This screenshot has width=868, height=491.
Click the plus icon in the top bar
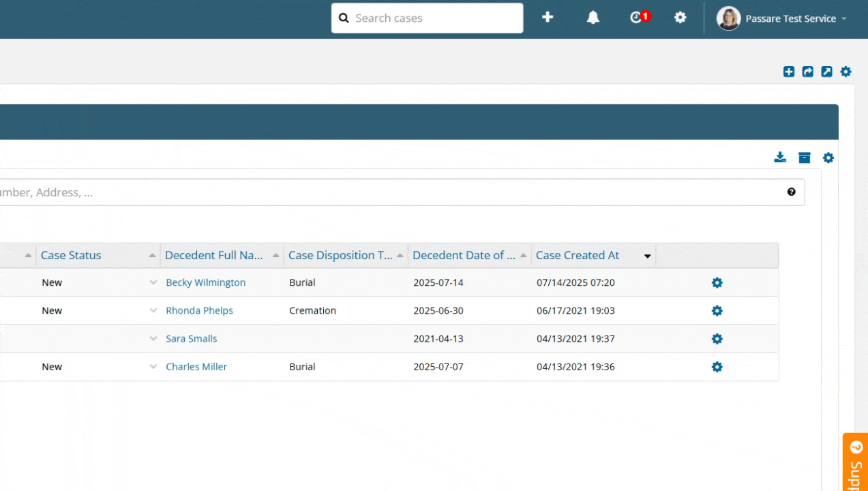(548, 18)
